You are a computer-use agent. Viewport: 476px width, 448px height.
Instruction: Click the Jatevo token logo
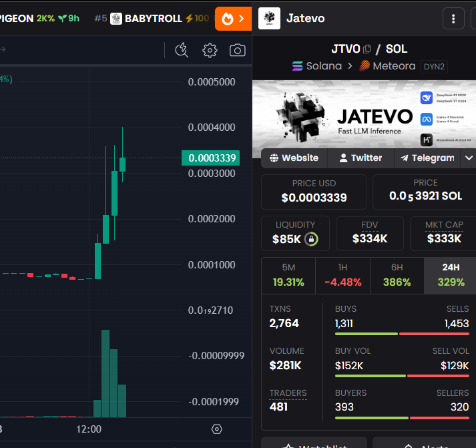[269, 19]
